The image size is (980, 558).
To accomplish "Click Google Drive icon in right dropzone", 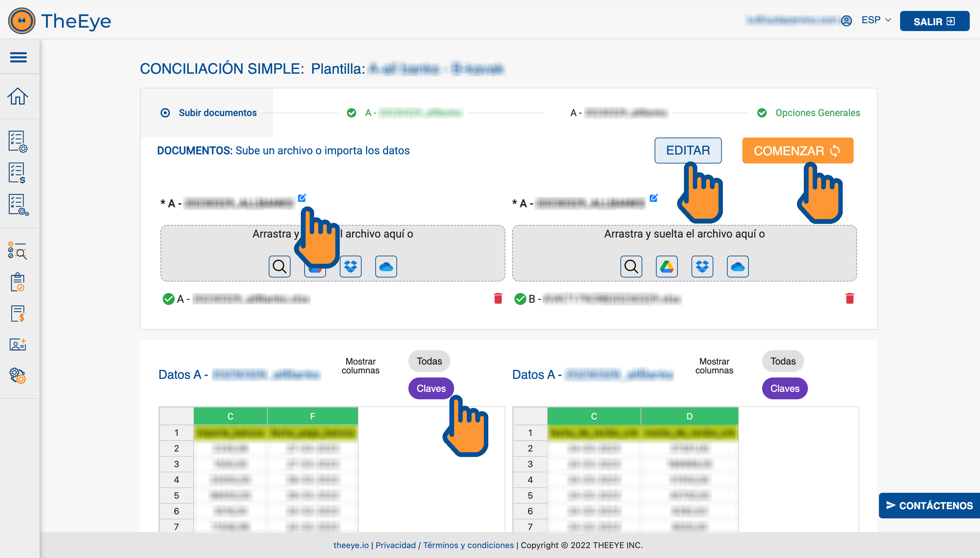I will 667,266.
